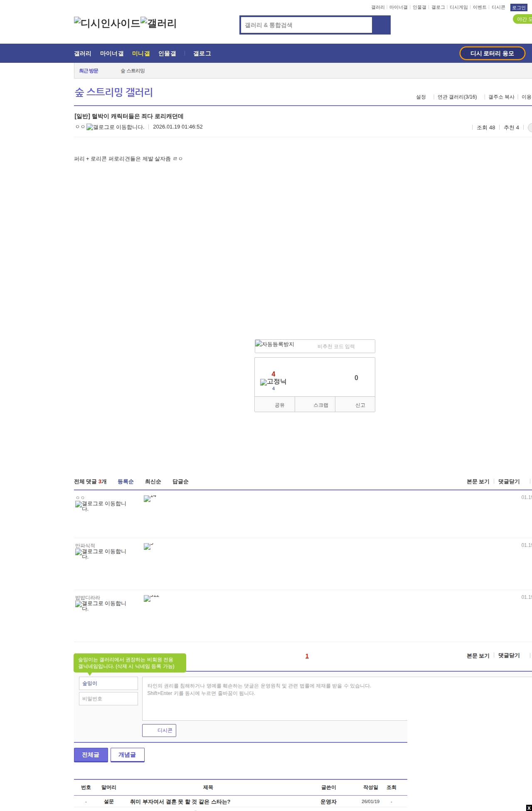Image resolution: width=532 pixels, height=811 pixels.
Task: Click the 디시콘 image in 밥밥디라라's comment
Action: (152, 598)
